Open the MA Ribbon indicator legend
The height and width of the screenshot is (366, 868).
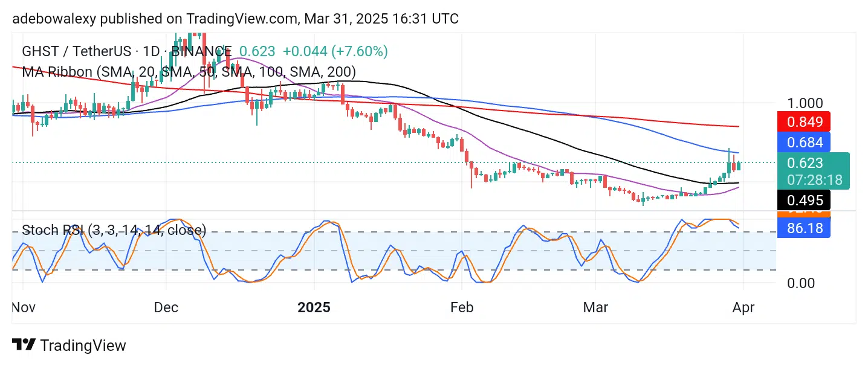(x=189, y=71)
